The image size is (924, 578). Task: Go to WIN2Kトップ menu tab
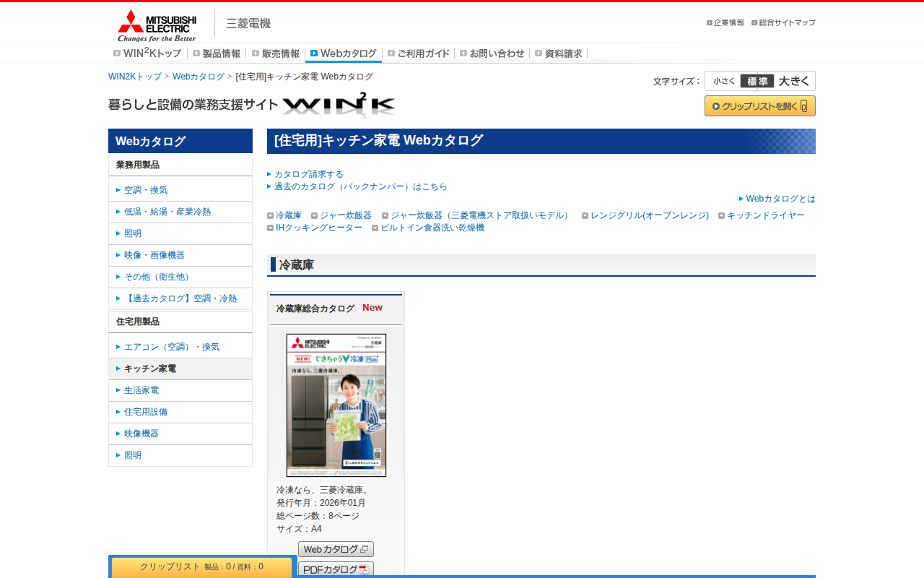click(x=147, y=53)
